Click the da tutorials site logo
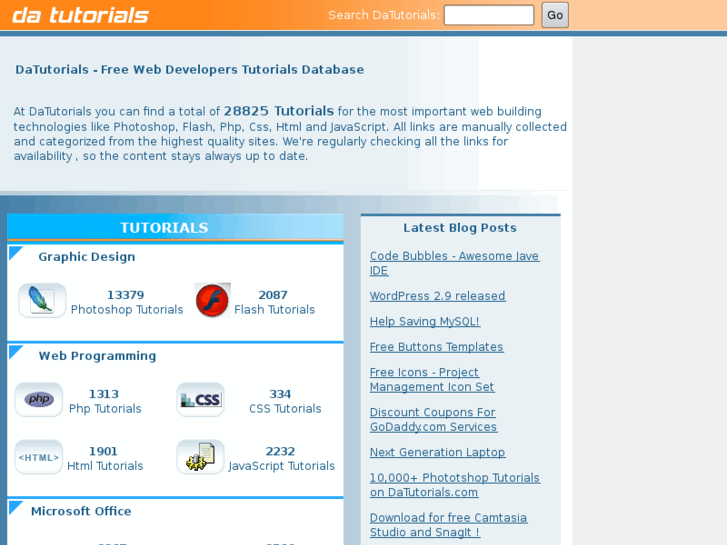The image size is (727, 545). click(x=80, y=15)
